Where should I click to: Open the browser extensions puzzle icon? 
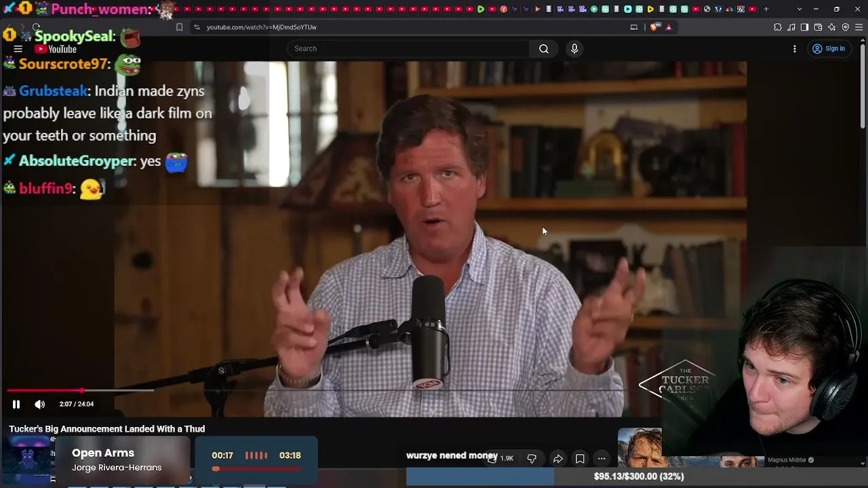[778, 27]
